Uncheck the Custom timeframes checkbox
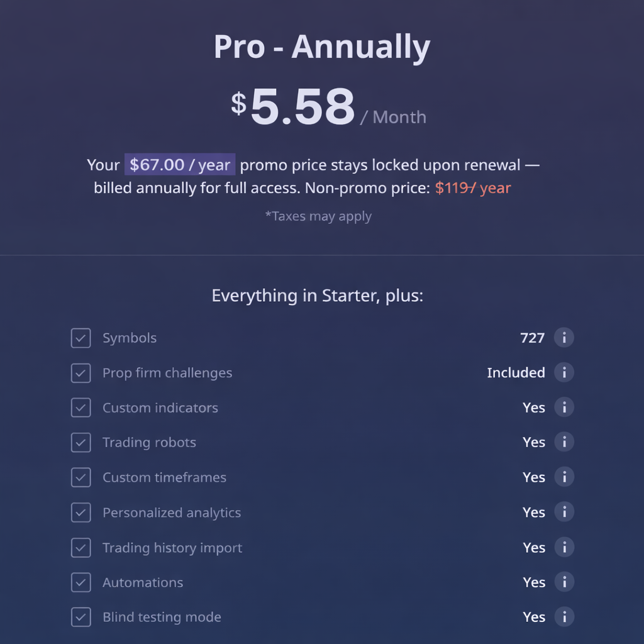The height and width of the screenshot is (644, 644). click(x=80, y=477)
